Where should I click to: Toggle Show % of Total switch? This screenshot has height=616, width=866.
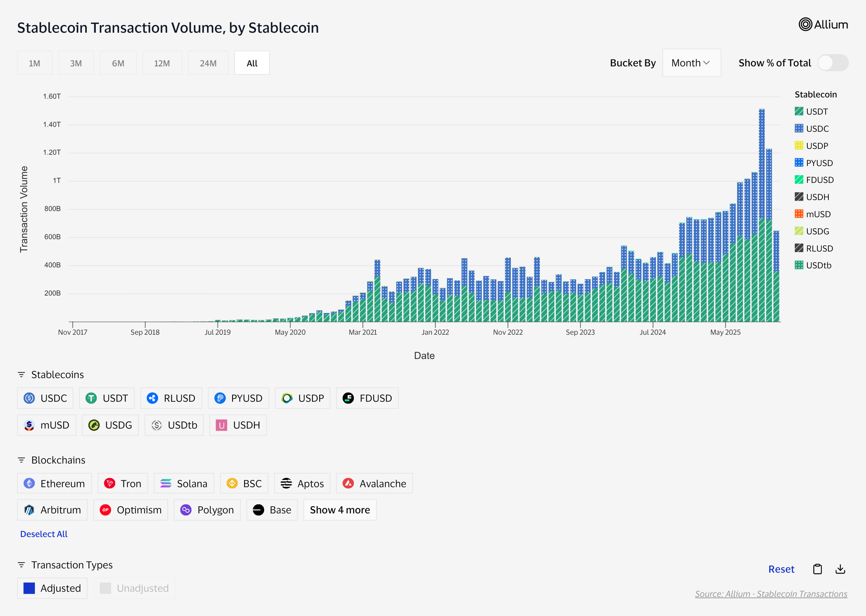(x=833, y=63)
